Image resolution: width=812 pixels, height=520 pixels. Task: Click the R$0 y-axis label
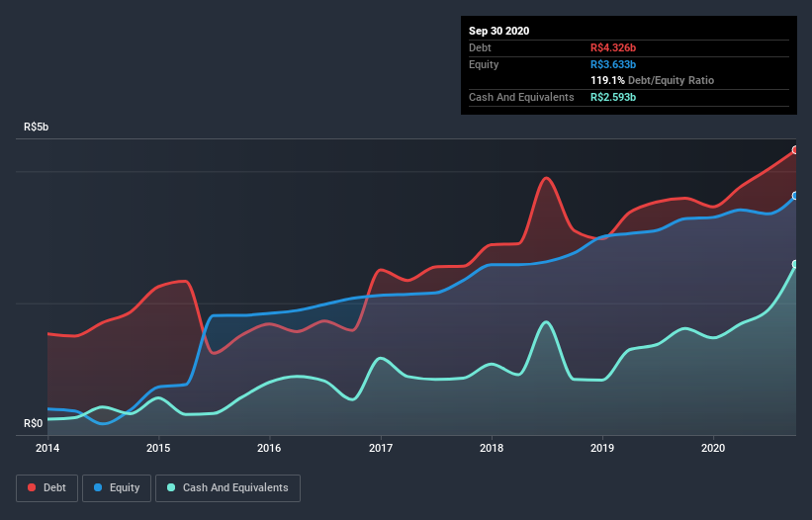coord(34,423)
